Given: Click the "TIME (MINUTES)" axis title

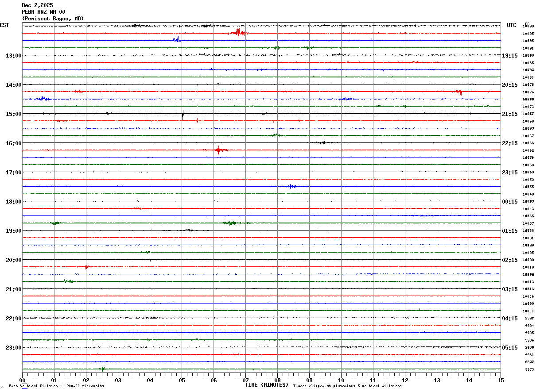Looking at the screenshot, I should pyautogui.click(x=267, y=385).
